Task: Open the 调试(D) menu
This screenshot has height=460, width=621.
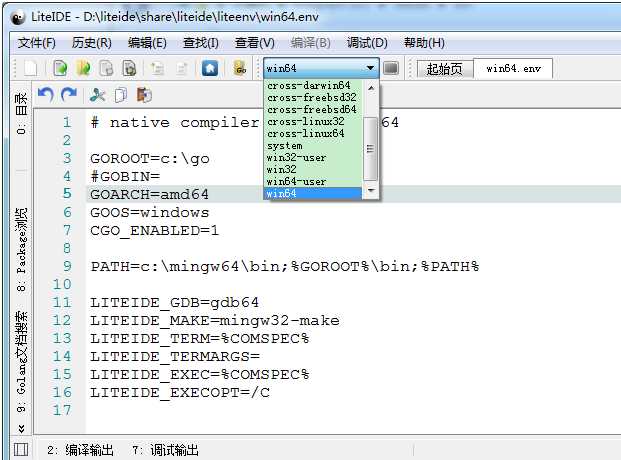Action: tap(367, 42)
